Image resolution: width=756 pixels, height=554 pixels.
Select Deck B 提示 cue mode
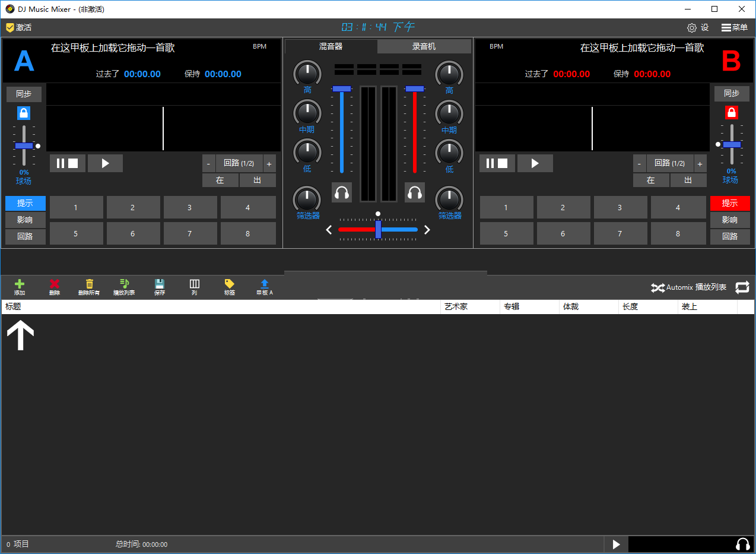click(x=730, y=203)
